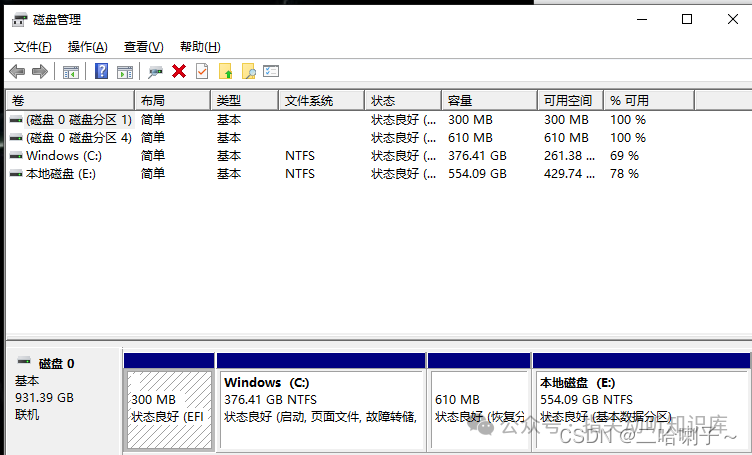Toggle the show/hide action pane icon
The image size is (752, 455).
(125, 72)
